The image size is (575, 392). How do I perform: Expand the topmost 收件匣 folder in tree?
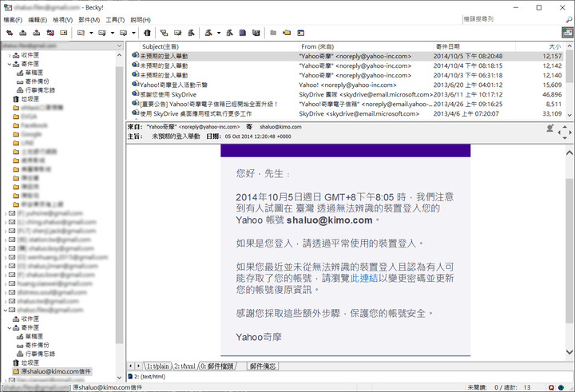coord(10,55)
